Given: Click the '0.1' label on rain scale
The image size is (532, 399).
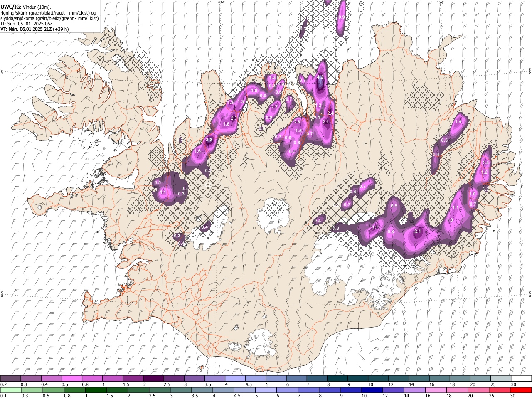Looking at the screenshot, I should point(3,396).
